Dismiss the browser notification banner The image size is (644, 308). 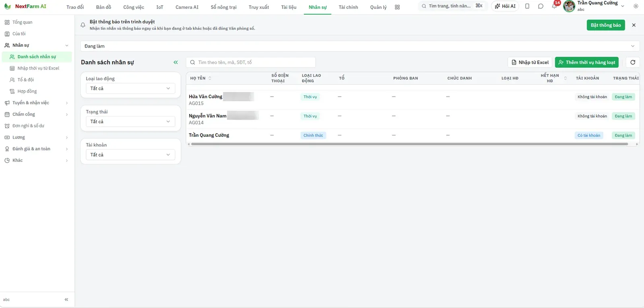point(634,25)
